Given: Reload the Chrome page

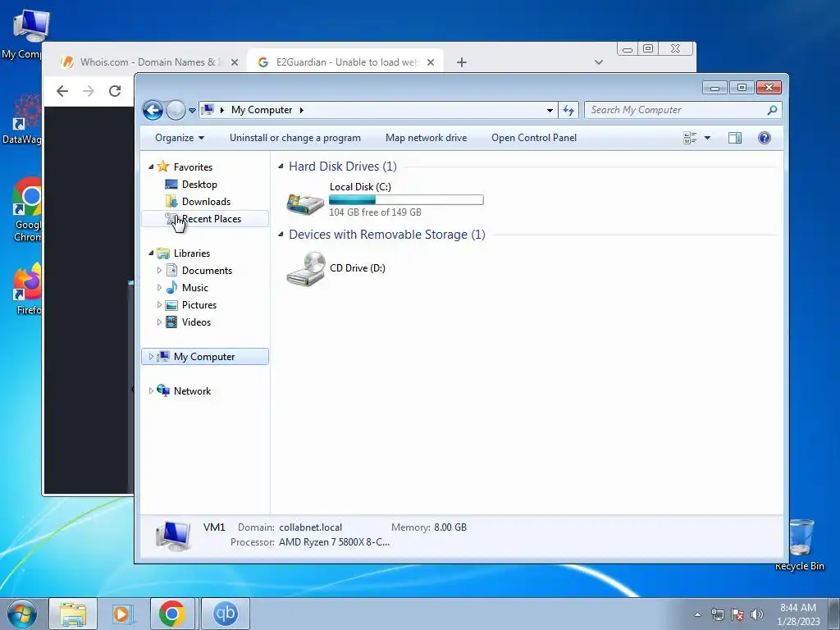Looking at the screenshot, I should (115, 91).
